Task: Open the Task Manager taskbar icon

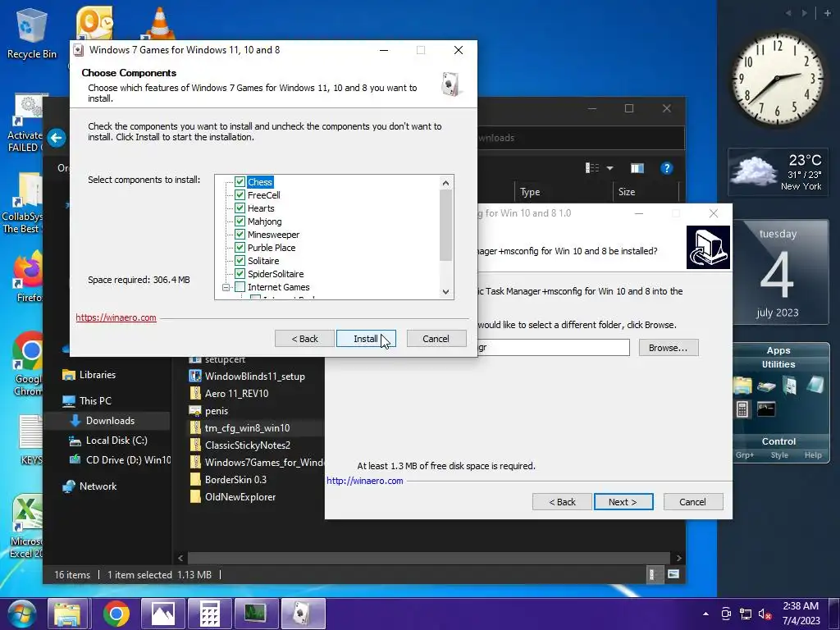Action: (255, 614)
